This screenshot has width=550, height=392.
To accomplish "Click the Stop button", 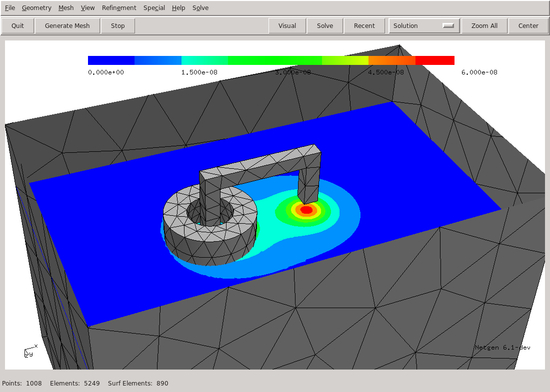I will (118, 26).
